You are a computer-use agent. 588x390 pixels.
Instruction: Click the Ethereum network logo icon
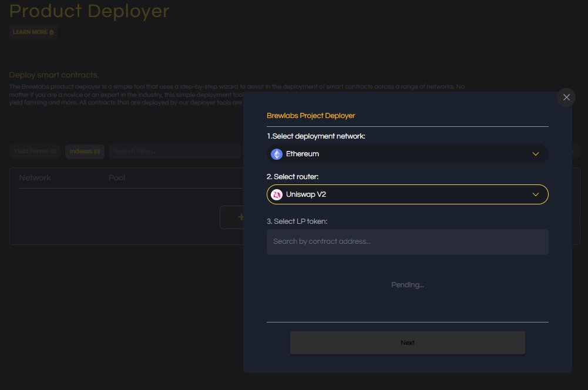pos(277,154)
